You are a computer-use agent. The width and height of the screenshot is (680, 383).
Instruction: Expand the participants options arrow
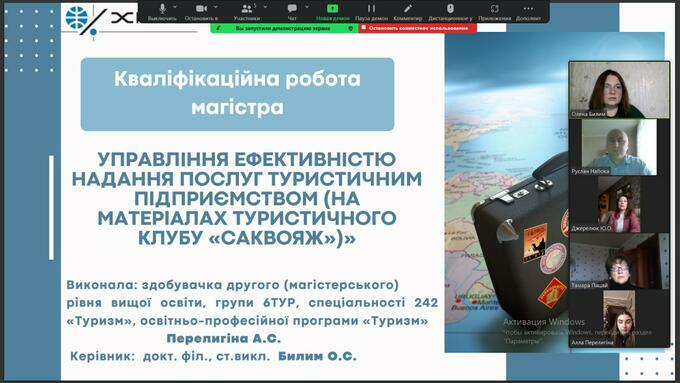[265, 7]
